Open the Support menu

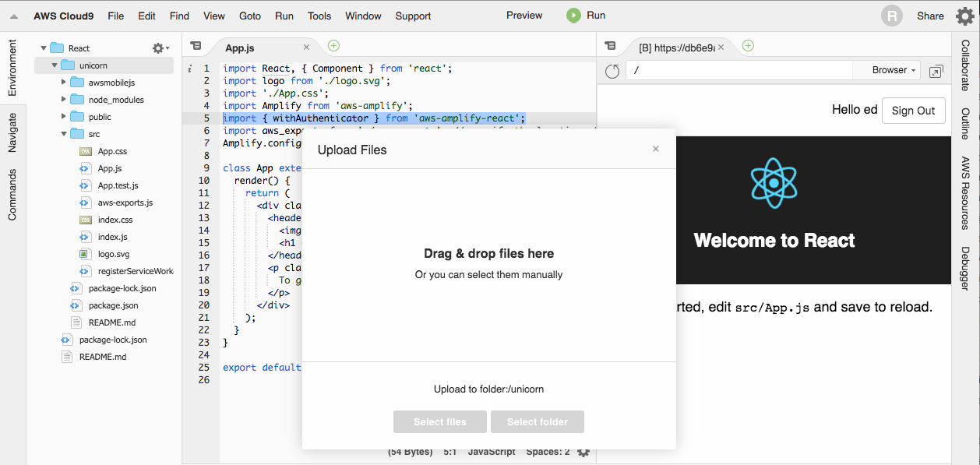[413, 16]
